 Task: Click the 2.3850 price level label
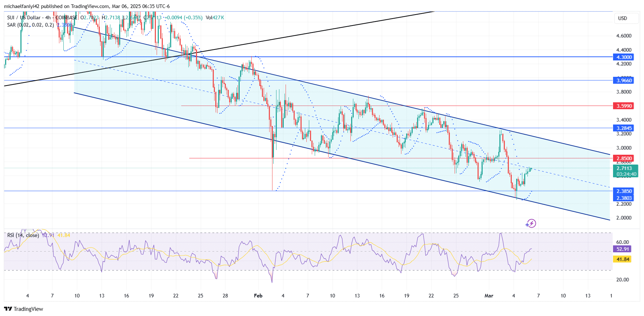624,191
